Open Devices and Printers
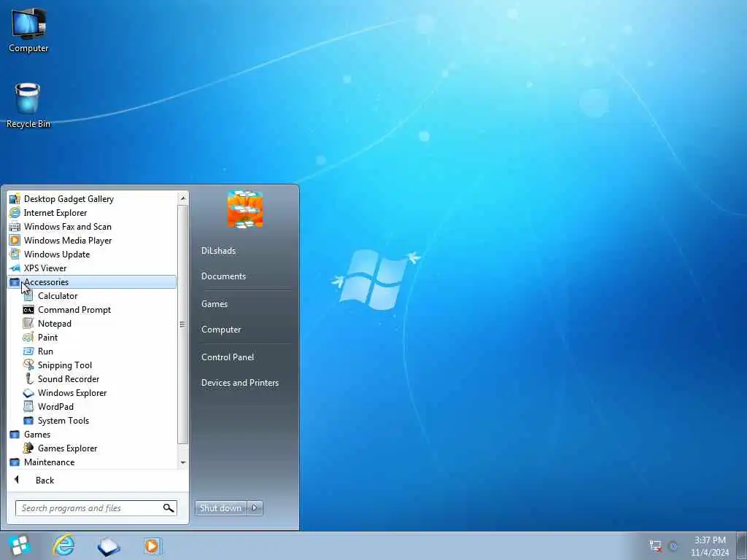 coord(239,383)
